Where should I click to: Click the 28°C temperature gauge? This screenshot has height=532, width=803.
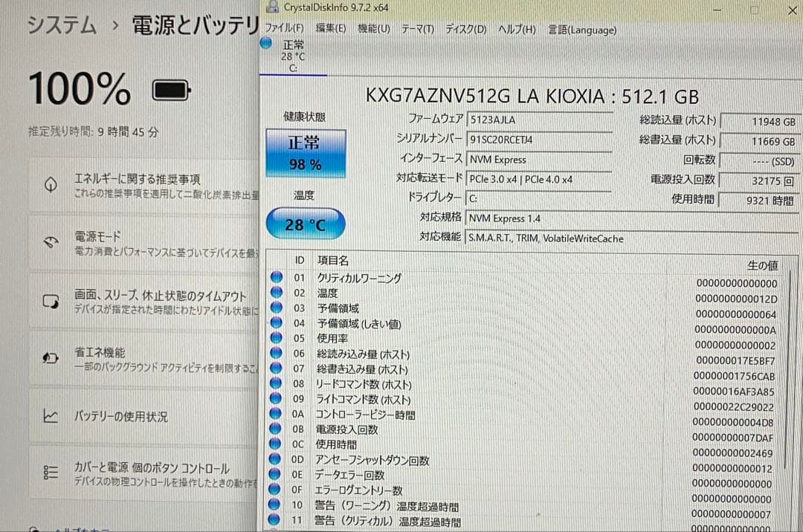305,223
